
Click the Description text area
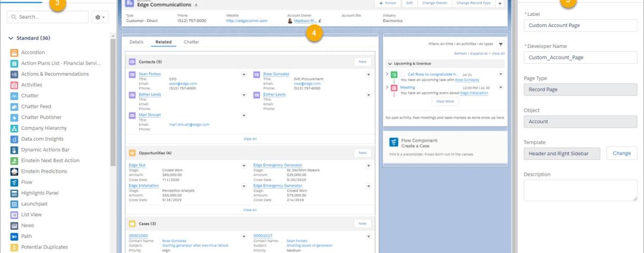[x=580, y=190]
